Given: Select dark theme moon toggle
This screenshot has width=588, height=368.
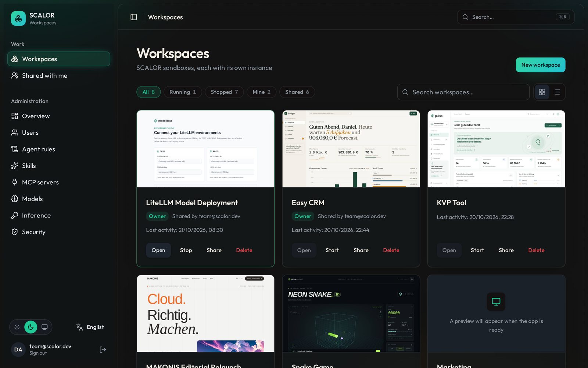Looking at the screenshot, I should 31,327.
